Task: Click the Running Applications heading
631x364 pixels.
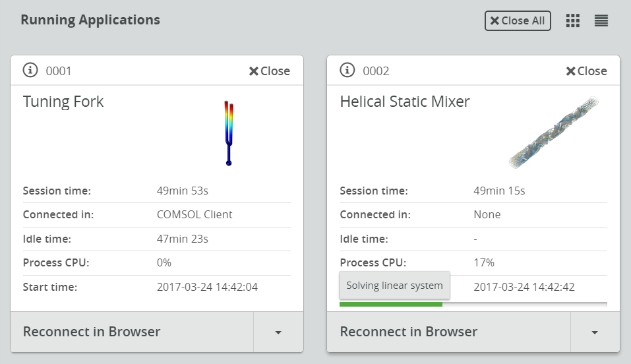Action: pyautogui.click(x=90, y=20)
